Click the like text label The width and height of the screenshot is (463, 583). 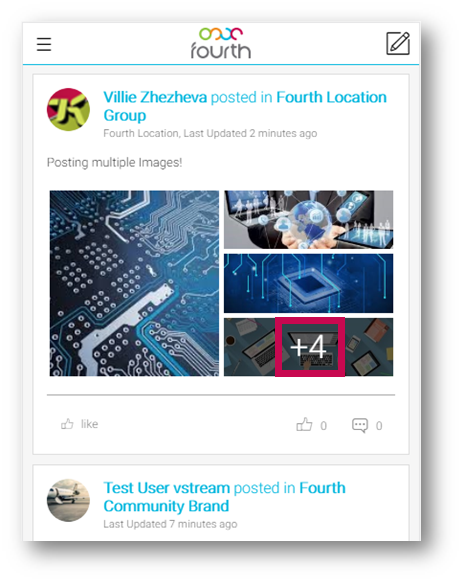(x=90, y=424)
